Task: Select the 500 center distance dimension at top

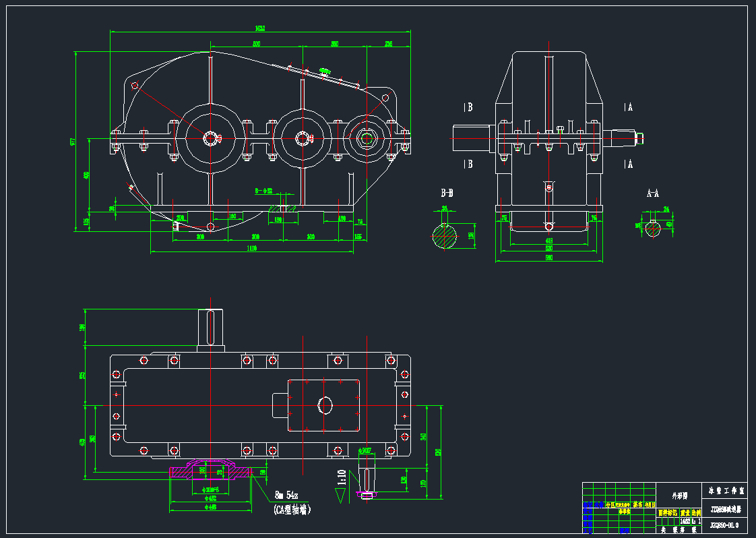Action: (x=257, y=44)
